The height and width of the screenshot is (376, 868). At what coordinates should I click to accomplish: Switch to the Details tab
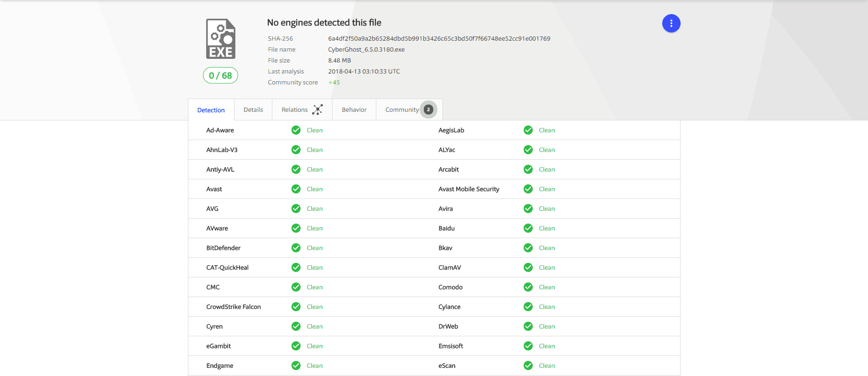click(x=253, y=110)
